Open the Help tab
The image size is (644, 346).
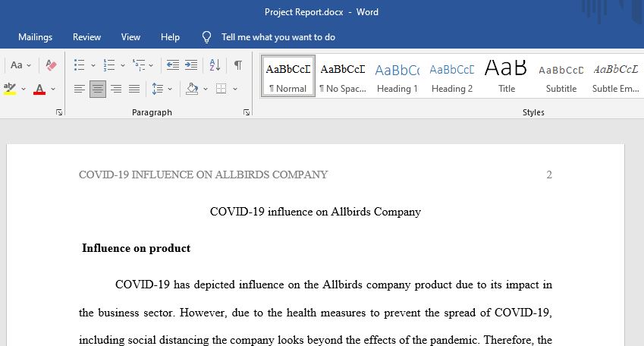170,37
